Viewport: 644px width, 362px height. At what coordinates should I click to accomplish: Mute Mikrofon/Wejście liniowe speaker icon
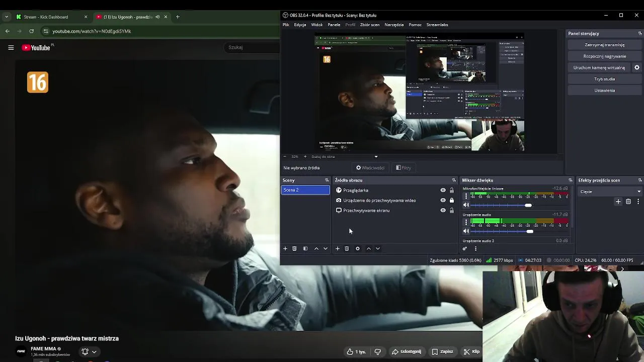466,205
